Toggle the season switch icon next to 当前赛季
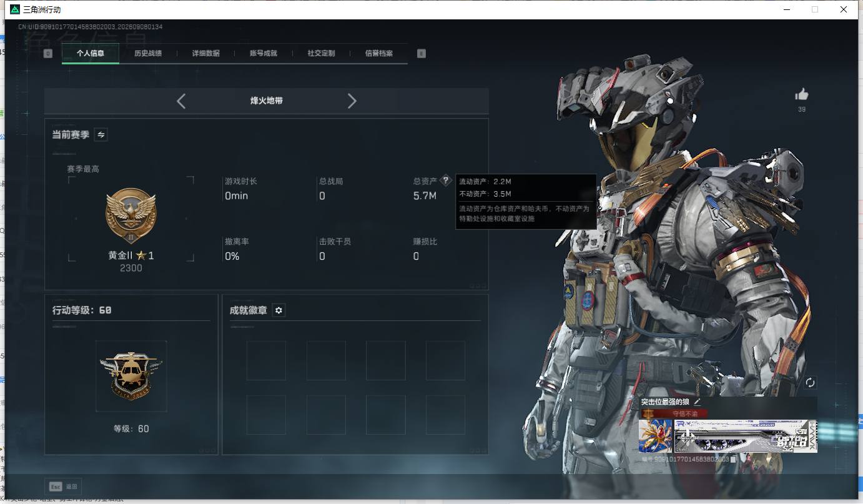Viewport: 863px width, 504px height. (x=101, y=134)
